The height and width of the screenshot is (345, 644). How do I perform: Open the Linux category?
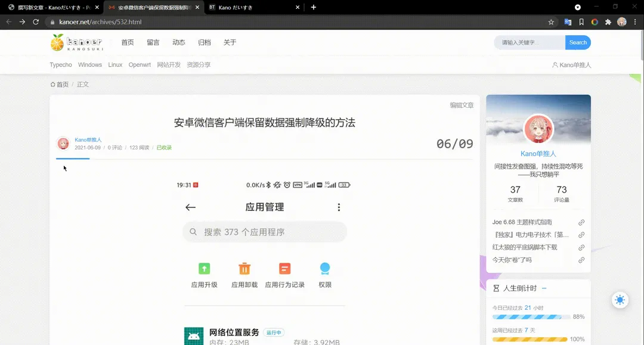115,65
